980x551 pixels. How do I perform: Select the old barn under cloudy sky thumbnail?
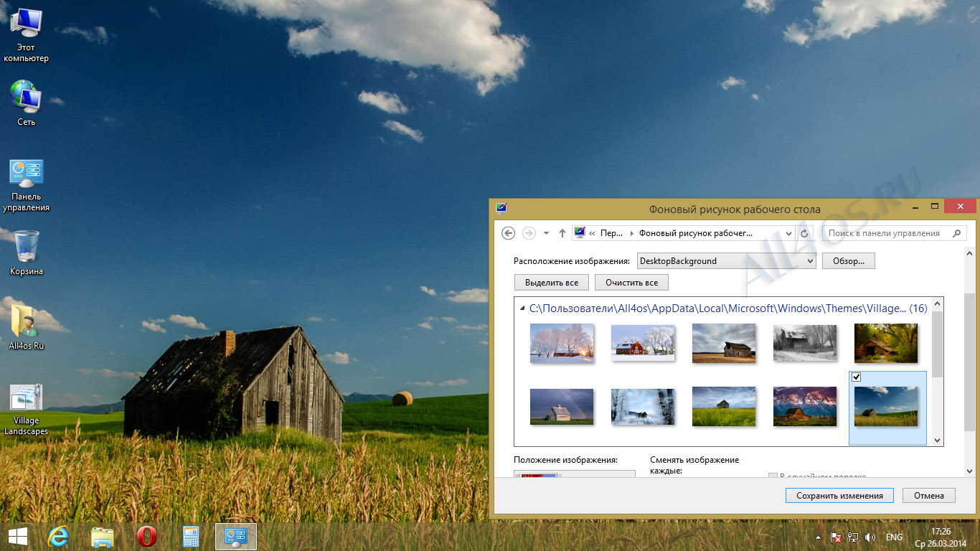[x=724, y=343]
